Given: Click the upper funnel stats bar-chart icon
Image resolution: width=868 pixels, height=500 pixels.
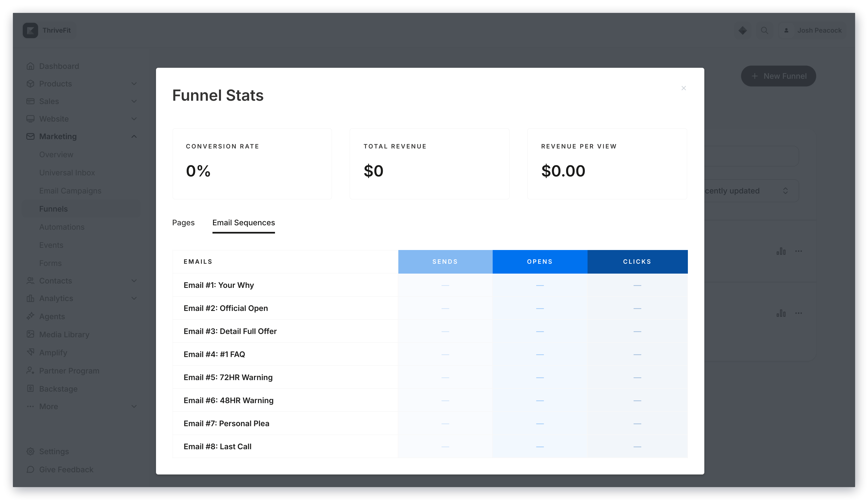Looking at the screenshot, I should point(781,251).
